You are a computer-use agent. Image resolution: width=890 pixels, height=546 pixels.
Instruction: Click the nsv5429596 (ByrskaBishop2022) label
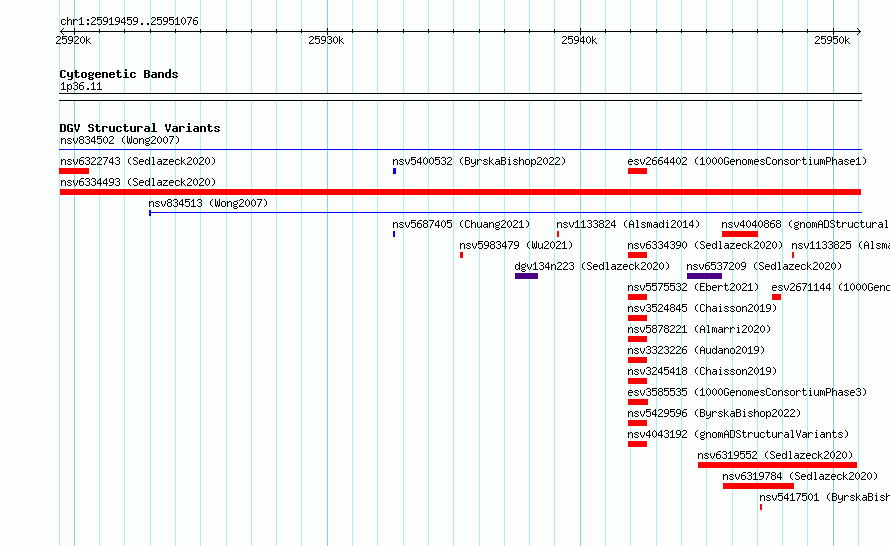714,413
